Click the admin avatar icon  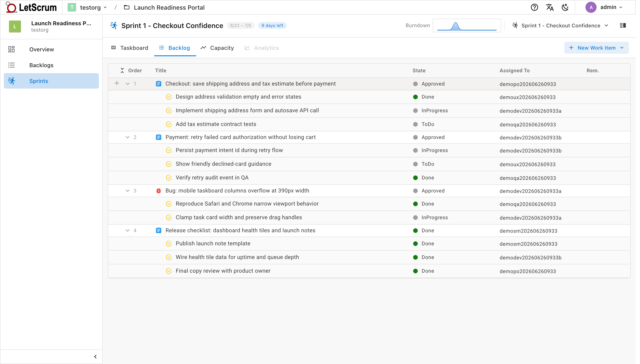tap(591, 7)
